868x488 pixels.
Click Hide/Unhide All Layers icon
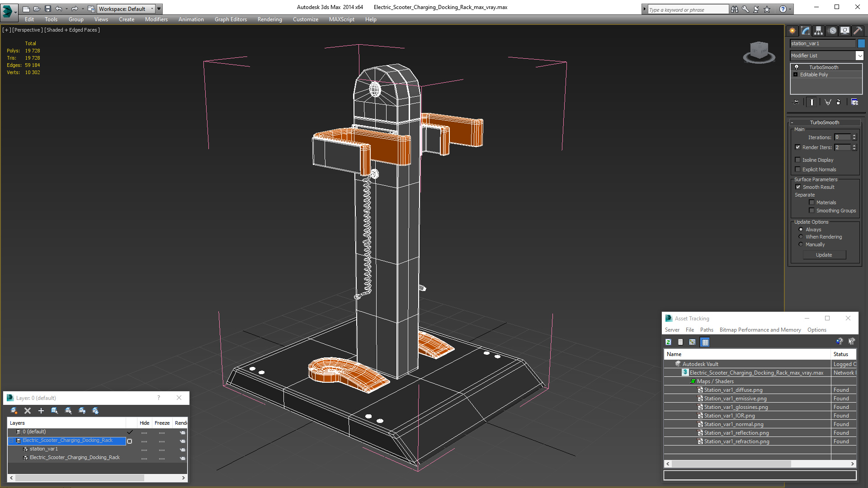[82, 411]
